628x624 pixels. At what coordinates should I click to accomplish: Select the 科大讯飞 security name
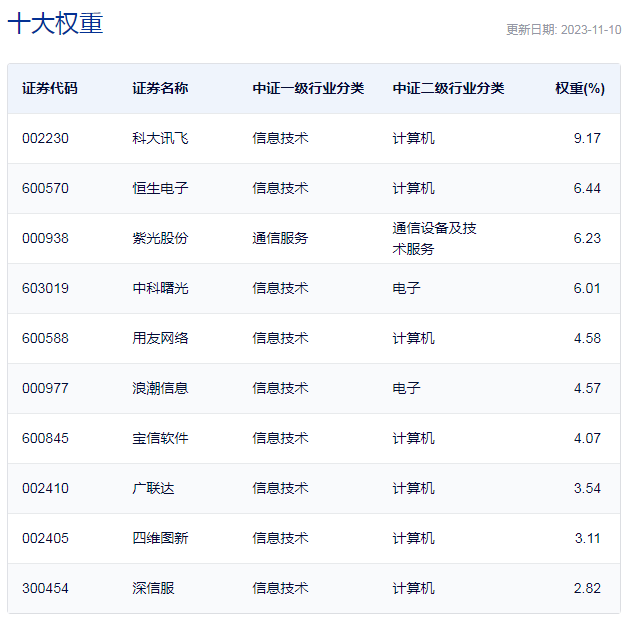160,138
